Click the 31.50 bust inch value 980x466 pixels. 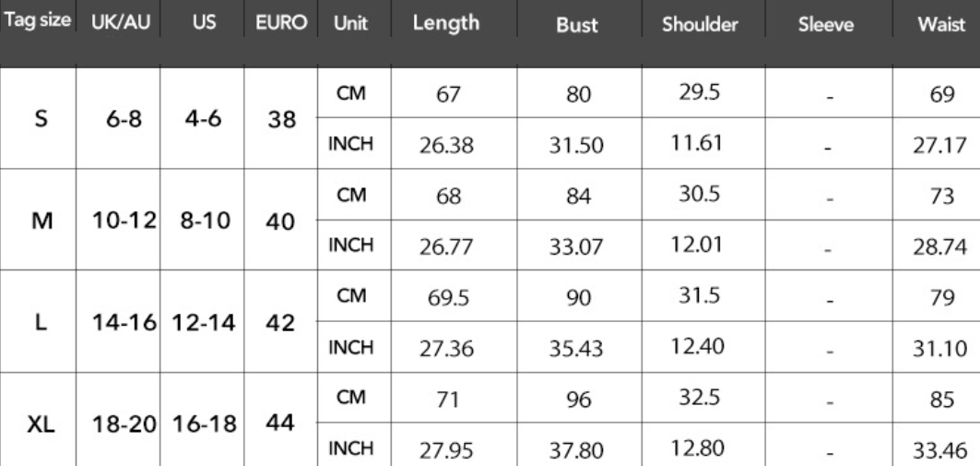point(576,146)
